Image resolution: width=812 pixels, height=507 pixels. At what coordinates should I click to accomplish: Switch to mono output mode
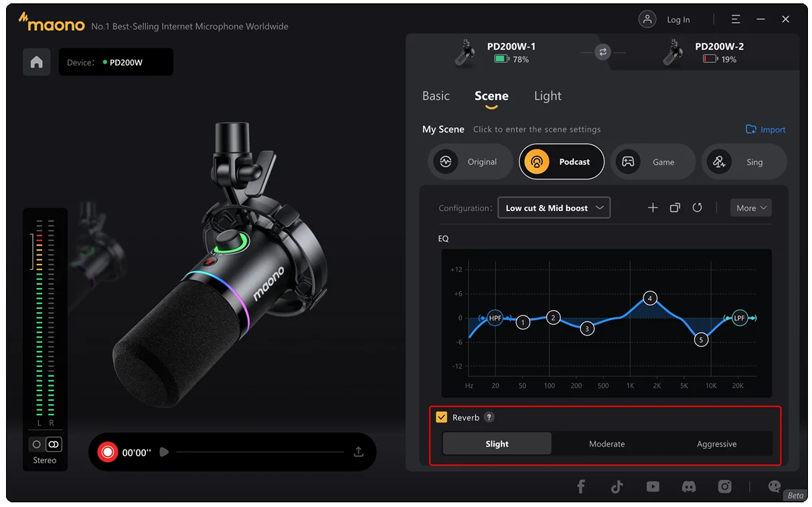(x=35, y=444)
